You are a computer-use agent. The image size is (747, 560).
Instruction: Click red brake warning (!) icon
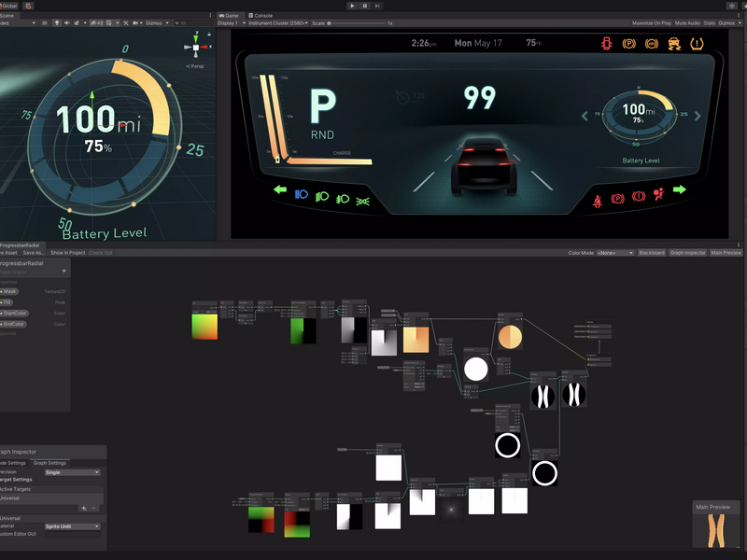pos(639,196)
